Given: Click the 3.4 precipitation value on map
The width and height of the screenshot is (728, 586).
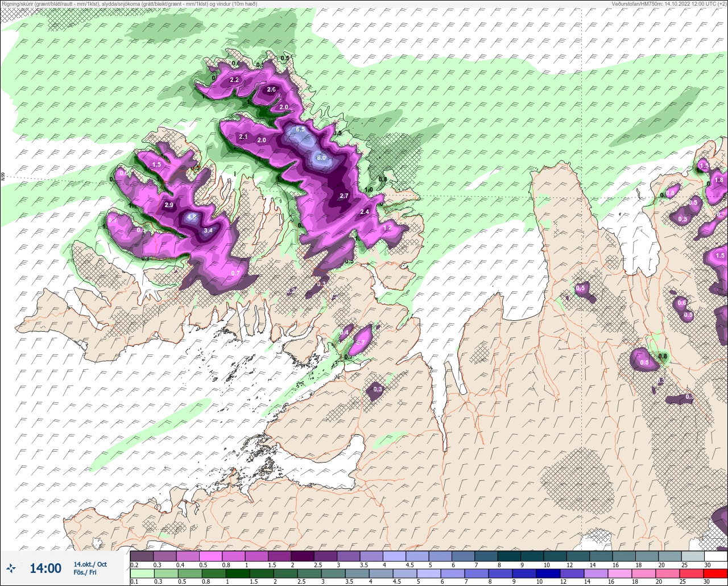Looking at the screenshot, I should pos(208,230).
